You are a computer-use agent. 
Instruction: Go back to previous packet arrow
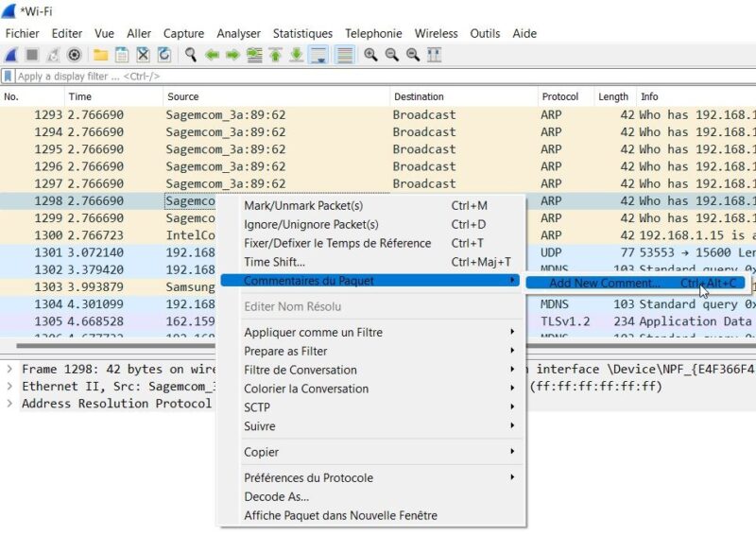point(212,55)
